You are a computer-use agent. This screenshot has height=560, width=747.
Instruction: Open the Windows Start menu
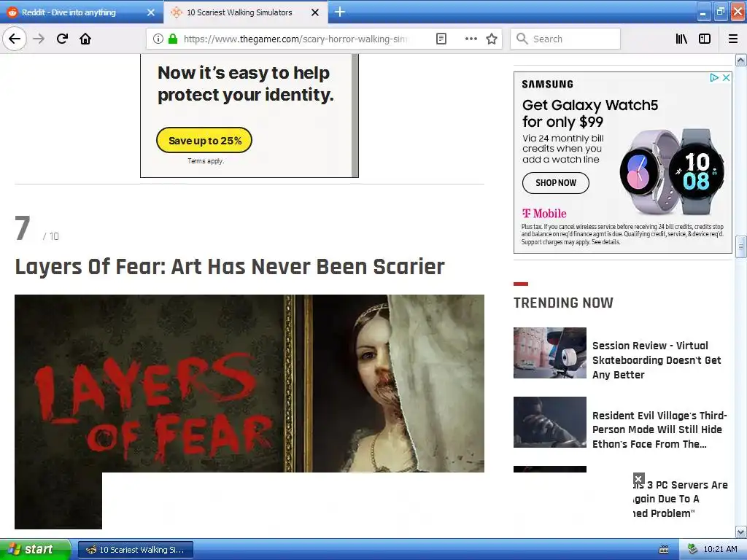pyautogui.click(x=35, y=550)
